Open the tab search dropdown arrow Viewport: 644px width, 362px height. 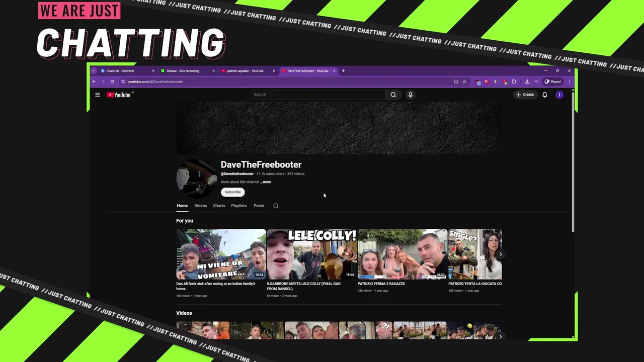pos(93,71)
